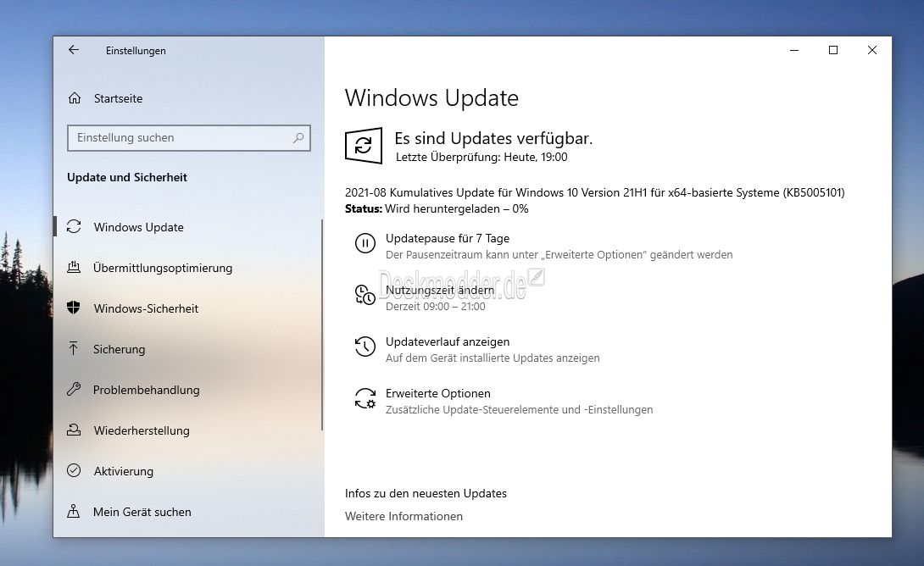
Task: Maximize the Einstellungen window
Action: point(833,50)
